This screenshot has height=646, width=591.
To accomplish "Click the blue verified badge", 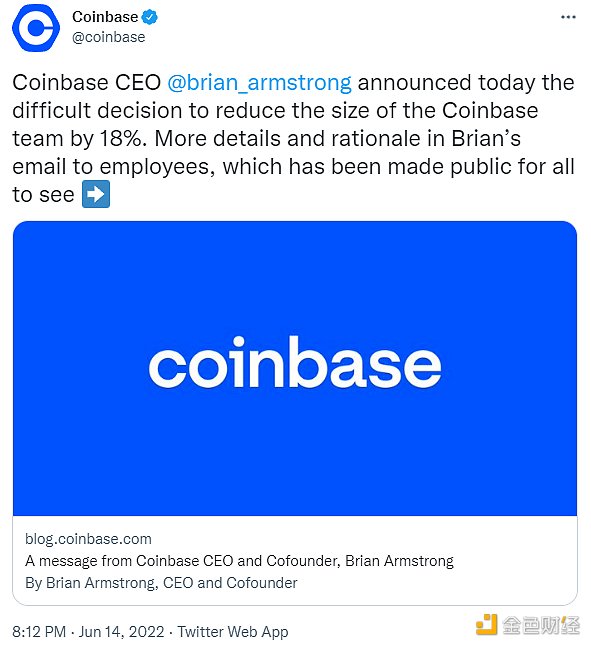I will click(150, 17).
